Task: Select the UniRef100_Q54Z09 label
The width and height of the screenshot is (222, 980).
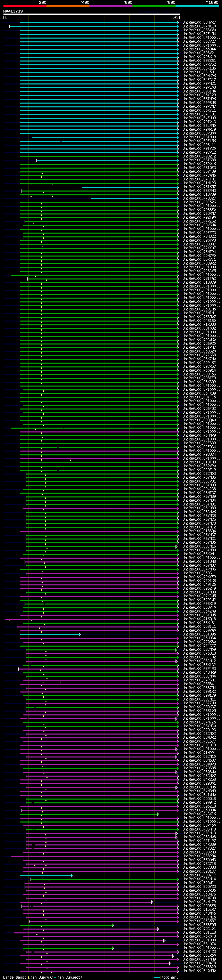Action: 199,612
